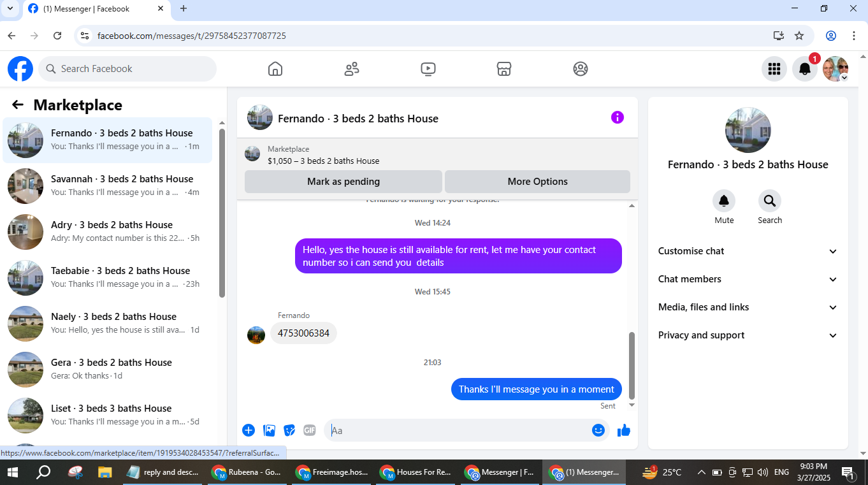Viewport: 868px width, 485px height.
Task: Open more actions plus icon in composer
Action: pos(249,430)
